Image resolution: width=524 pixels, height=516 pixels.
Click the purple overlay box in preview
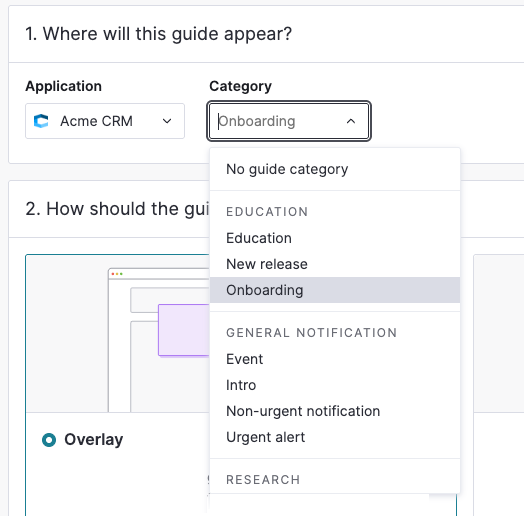184,330
